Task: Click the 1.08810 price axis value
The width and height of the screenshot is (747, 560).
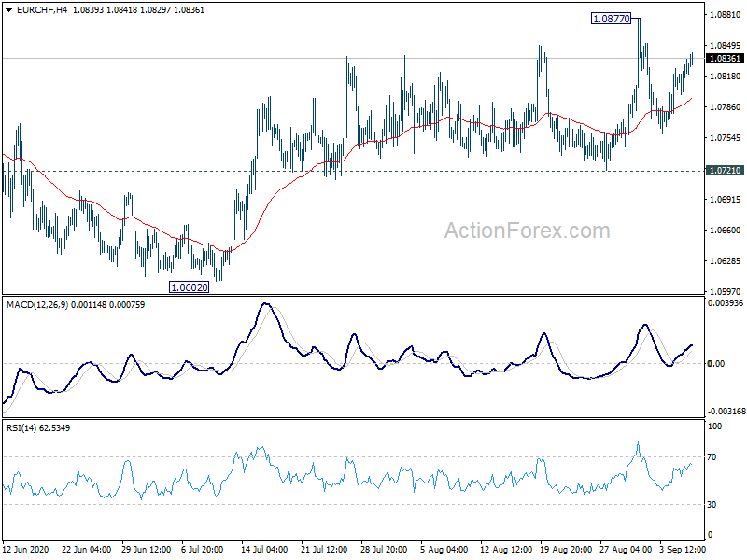Action: tap(726, 15)
